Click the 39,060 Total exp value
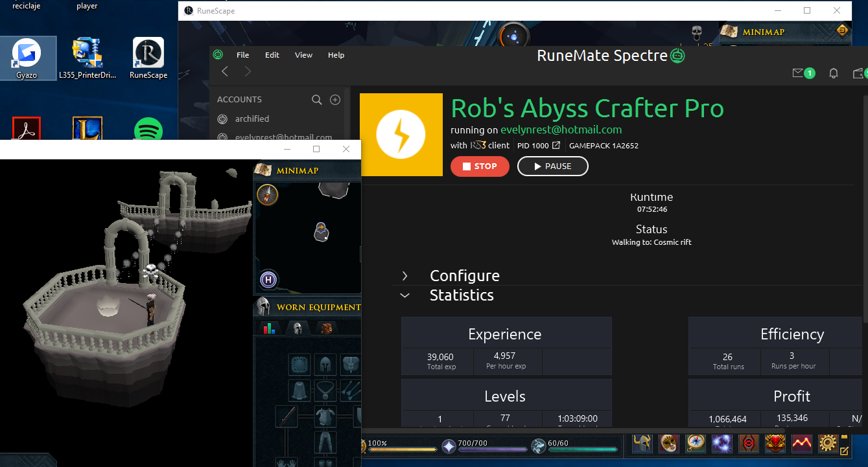 (440, 356)
